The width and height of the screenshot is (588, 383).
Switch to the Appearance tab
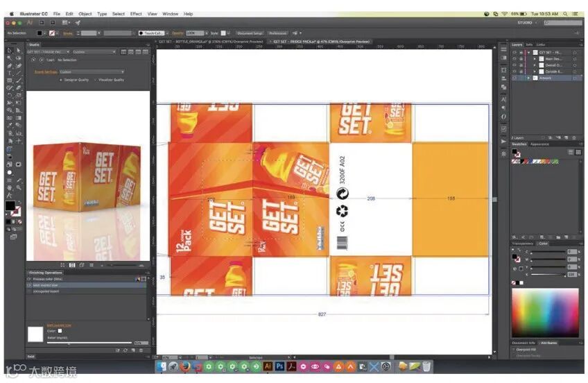(539, 144)
